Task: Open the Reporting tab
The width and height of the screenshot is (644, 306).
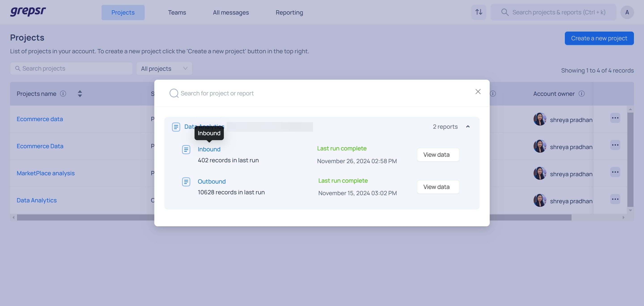Action: tap(289, 12)
